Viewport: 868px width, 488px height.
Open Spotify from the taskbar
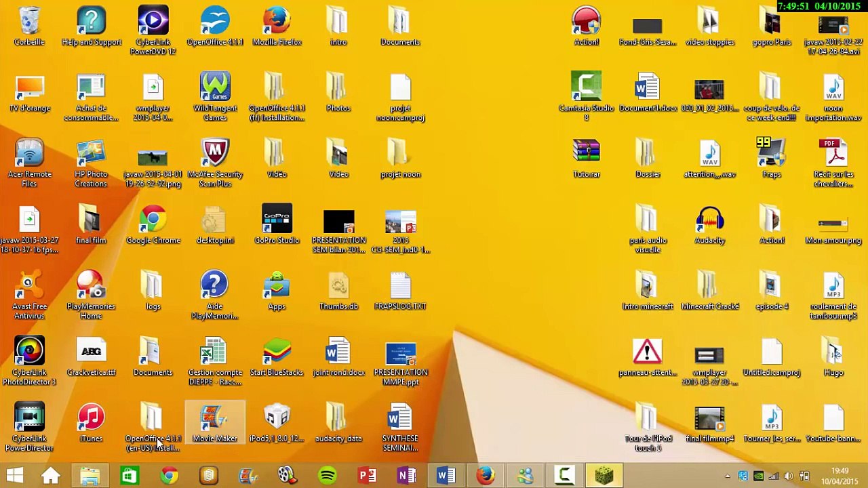(328, 475)
